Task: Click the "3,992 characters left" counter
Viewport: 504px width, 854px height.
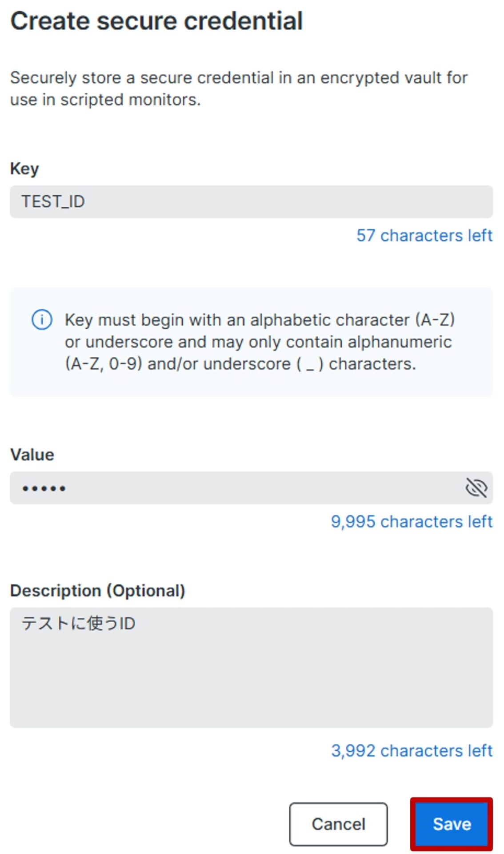Action: tap(411, 750)
